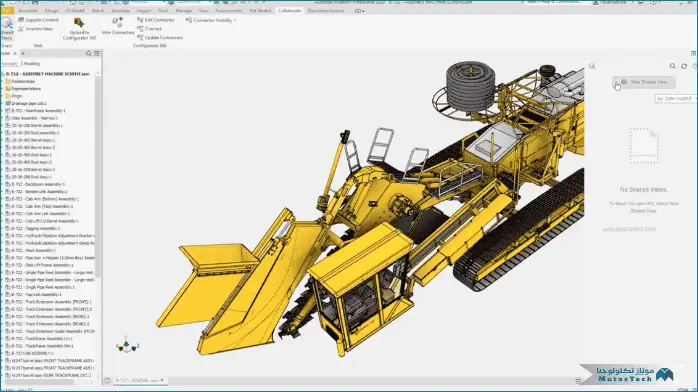Close the Model browser tab

[15, 53]
